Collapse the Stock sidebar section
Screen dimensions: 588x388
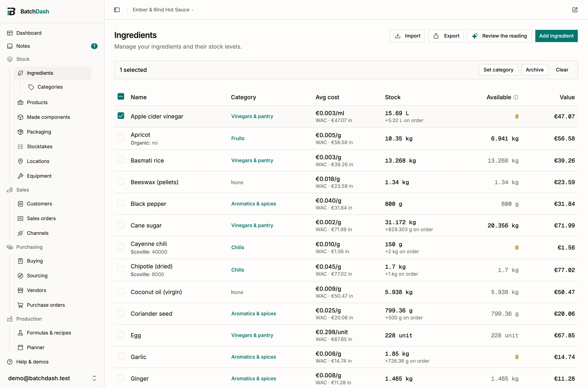pos(23,59)
